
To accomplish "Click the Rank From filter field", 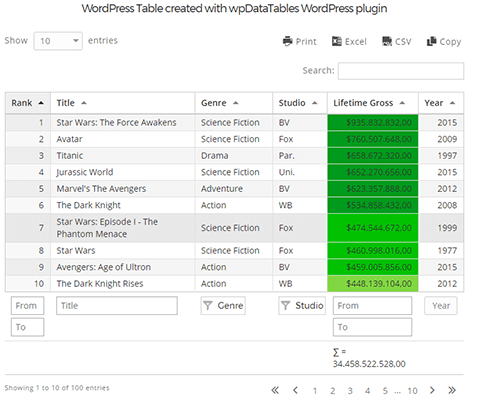I will click(27, 305).
